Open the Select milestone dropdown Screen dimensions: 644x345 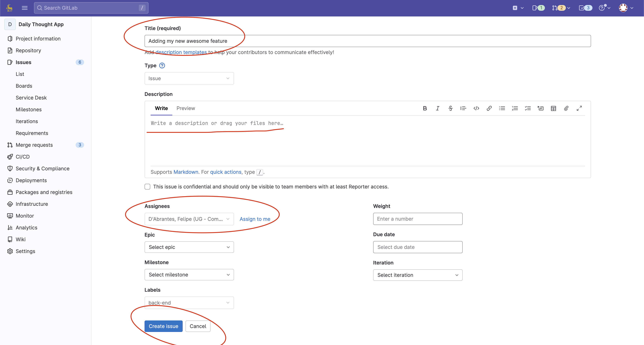point(189,274)
